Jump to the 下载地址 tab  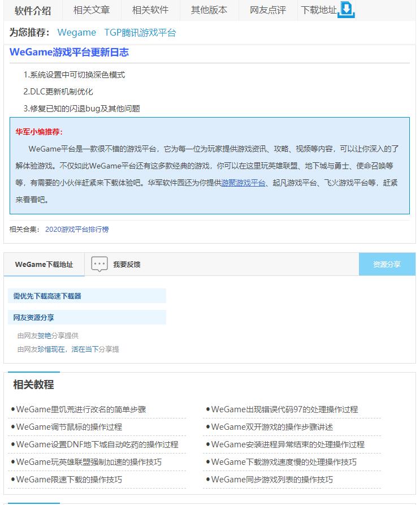point(319,10)
